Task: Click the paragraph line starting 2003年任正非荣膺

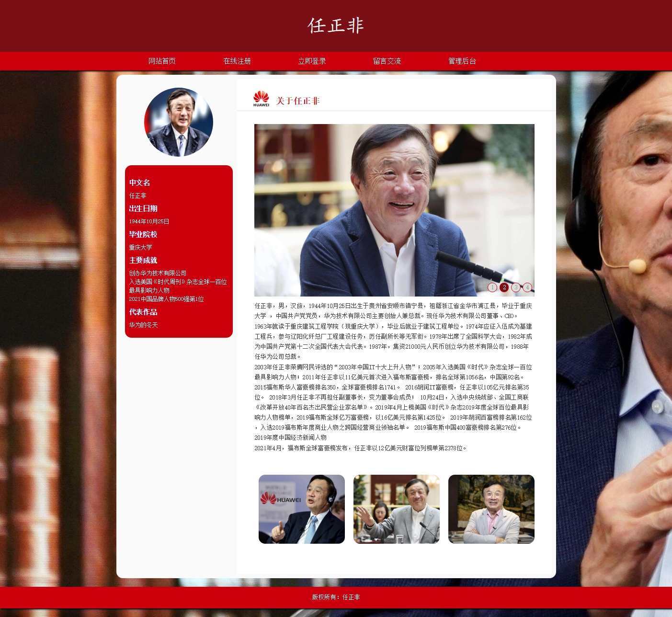Action: click(393, 367)
